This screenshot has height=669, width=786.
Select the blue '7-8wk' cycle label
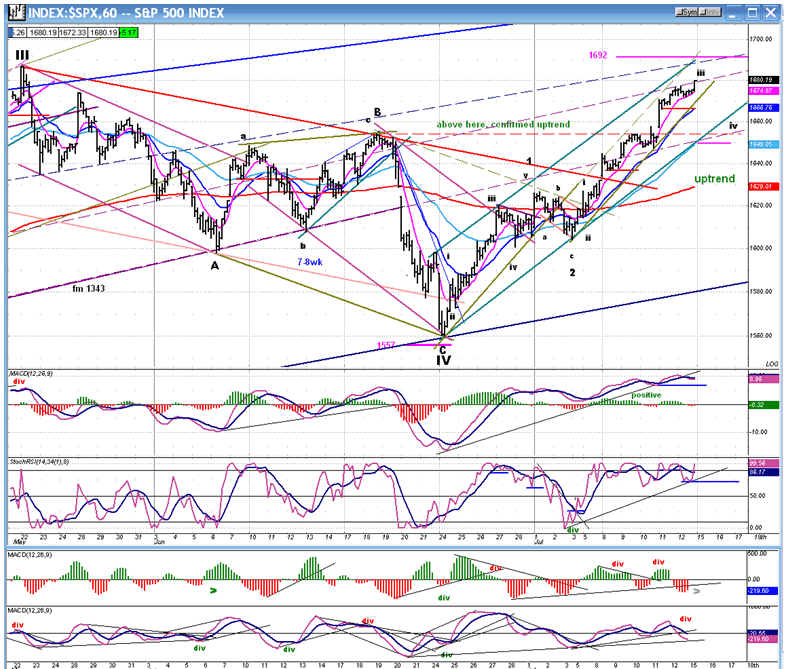310,262
